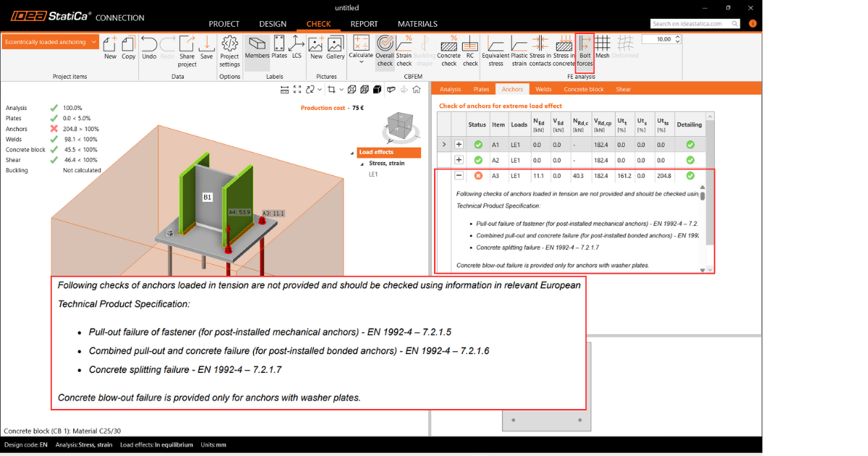Image resolution: width=868 pixels, height=456 pixels.
Task: Display Plastic strain results
Action: click(x=519, y=51)
